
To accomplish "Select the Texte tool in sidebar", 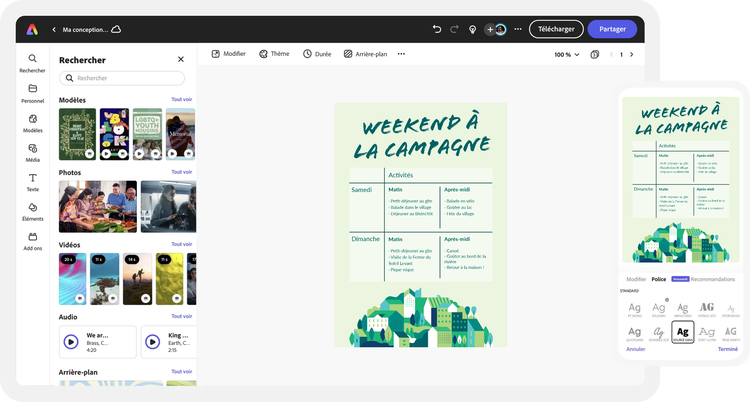I will point(33,182).
